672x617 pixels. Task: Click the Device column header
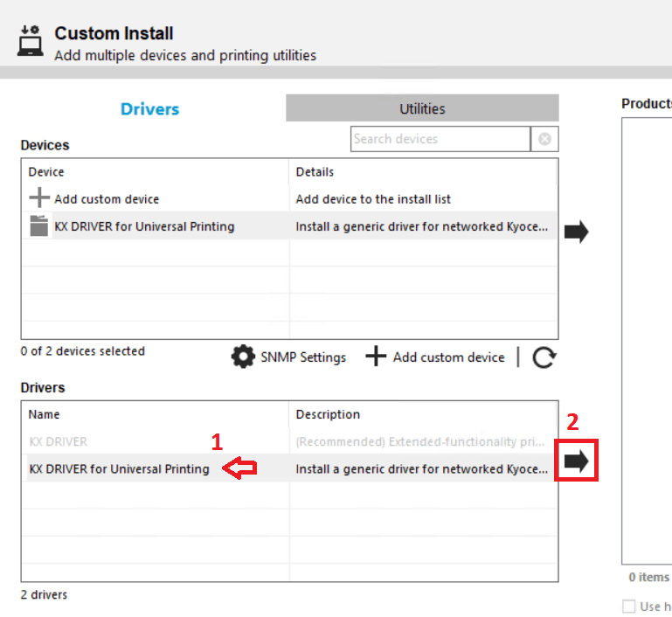pos(46,172)
